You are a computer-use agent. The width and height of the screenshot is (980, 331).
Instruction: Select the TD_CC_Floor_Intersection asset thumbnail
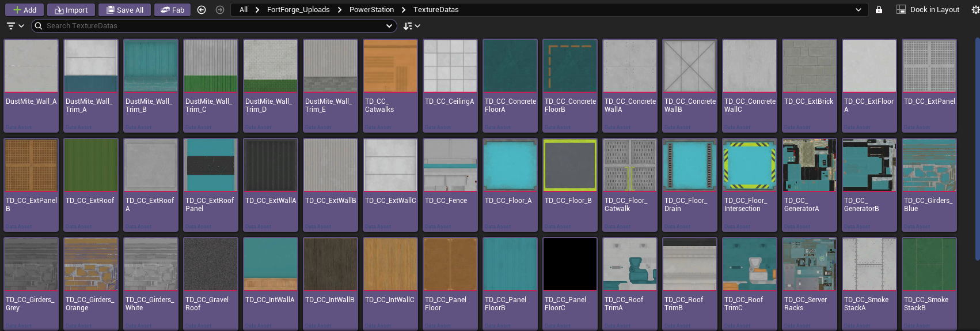pyautogui.click(x=749, y=165)
